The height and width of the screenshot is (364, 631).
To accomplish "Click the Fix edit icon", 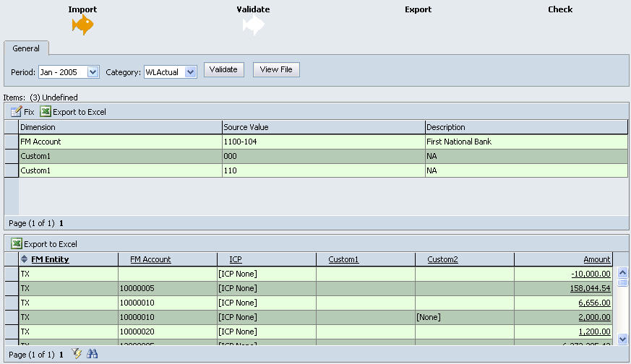I will [16, 112].
